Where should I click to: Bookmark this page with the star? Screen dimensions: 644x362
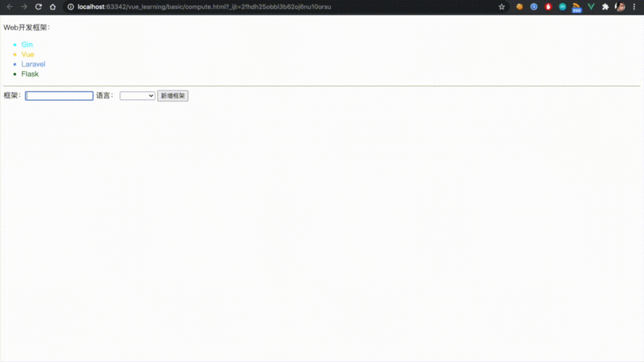click(x=501, y=7)
